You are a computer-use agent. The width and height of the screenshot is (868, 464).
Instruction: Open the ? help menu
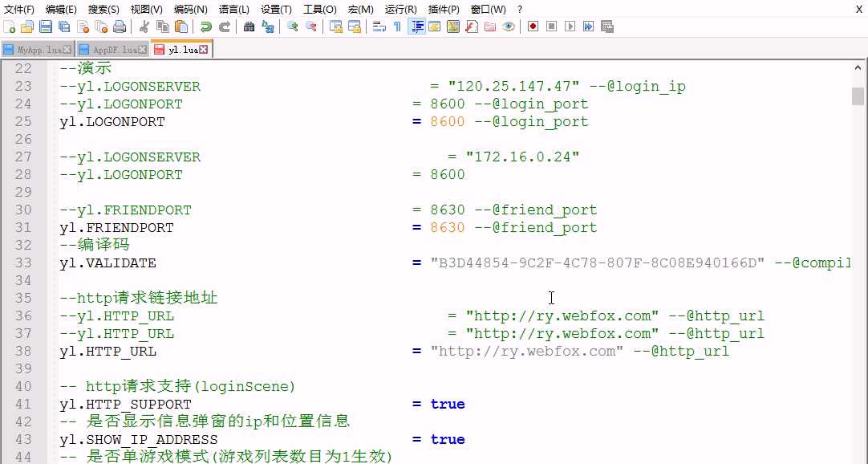pos(520,10)
